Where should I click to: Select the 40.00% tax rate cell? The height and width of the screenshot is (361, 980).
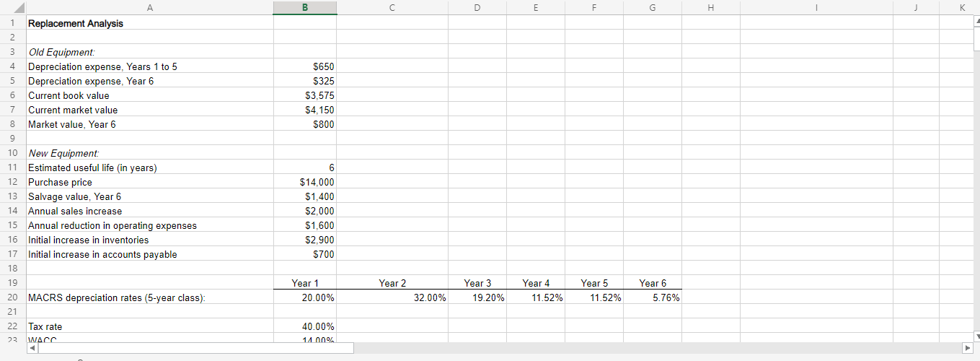(x=304, y=326)
